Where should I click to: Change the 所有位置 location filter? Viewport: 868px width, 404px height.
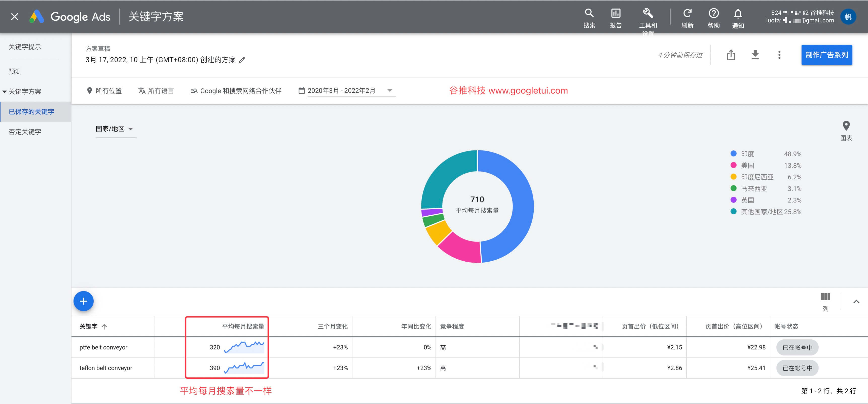click(x=104, y=91)
